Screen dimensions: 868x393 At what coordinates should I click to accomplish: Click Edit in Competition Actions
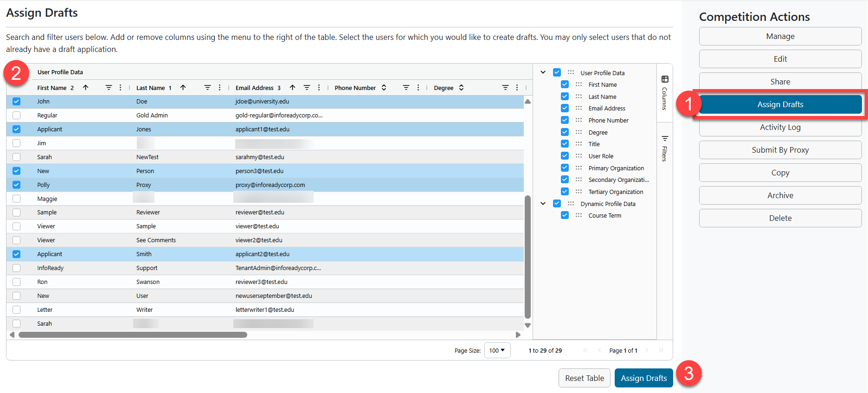(x=780, y=59)
